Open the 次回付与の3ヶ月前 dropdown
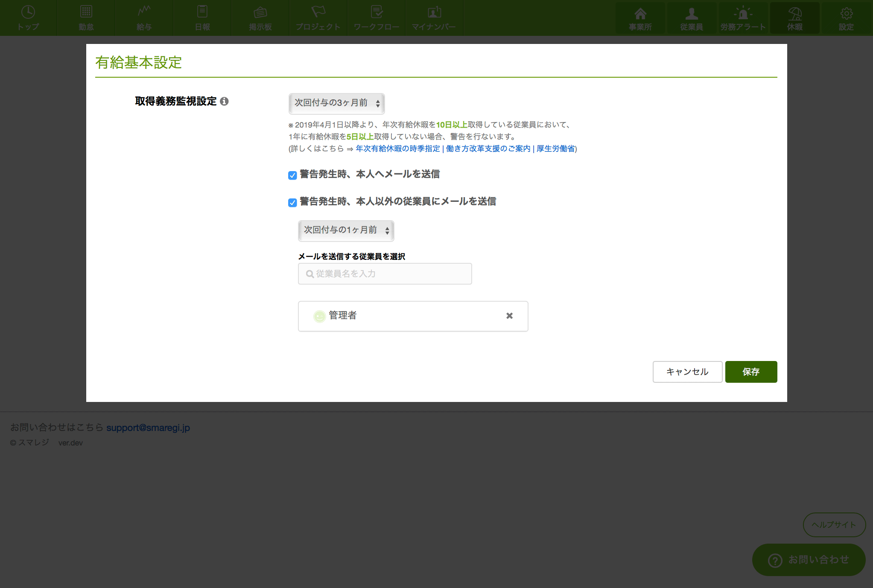The width and height of the screenshot is (873, 588). pos(336,103)
